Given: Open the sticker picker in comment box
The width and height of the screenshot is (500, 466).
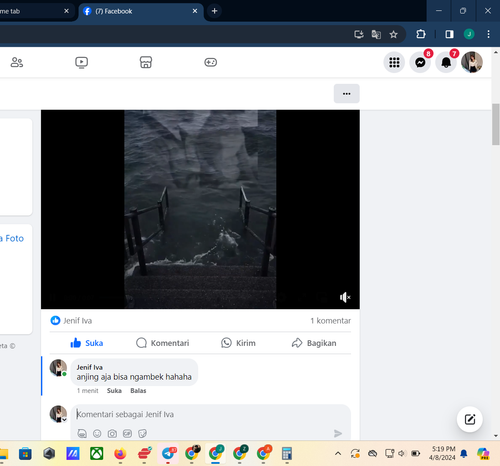Looking at the screenshot, I should point(142,433).
